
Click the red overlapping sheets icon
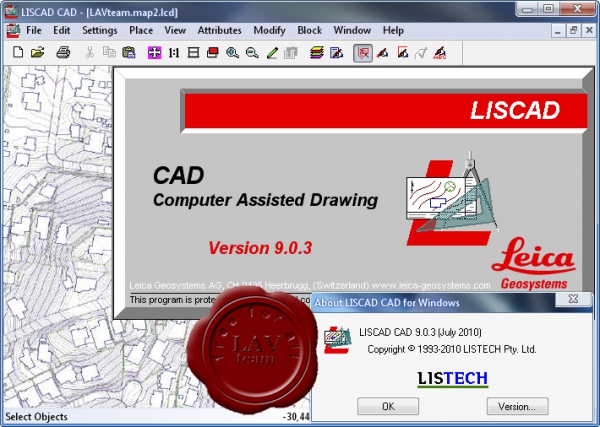tap(213, 52)
